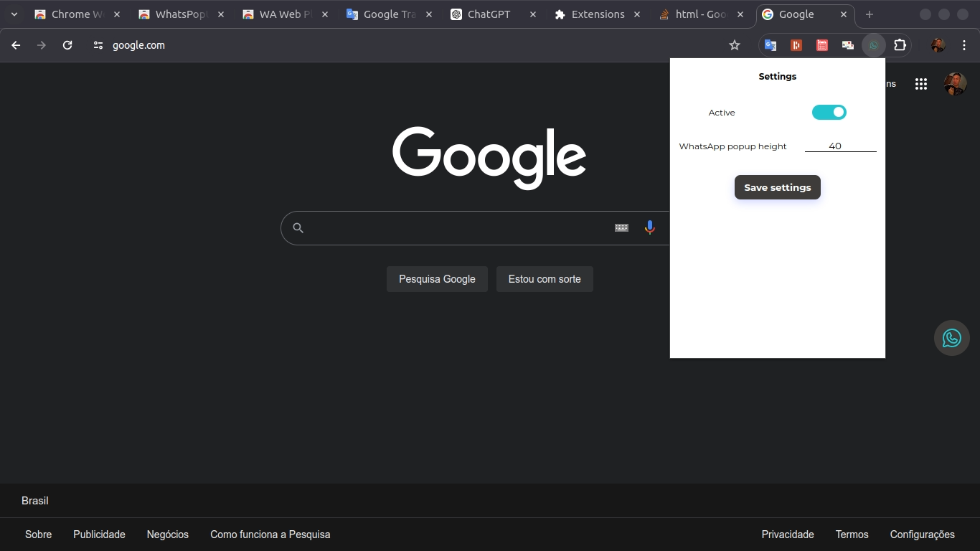The height and width of the screenshot is (551, 980).
Task: Click the search magnifier icon
Action: pyautogui.click(x=298, y=227)
